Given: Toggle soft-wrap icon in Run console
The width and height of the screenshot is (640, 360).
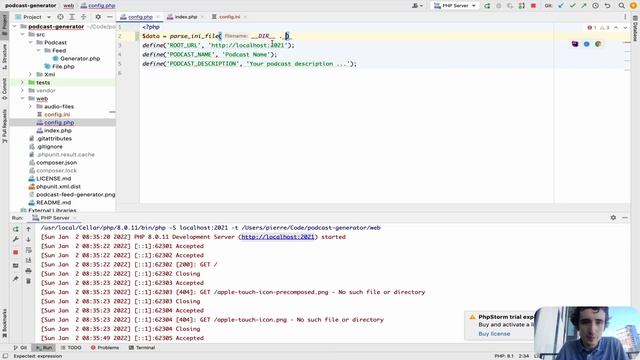Looking at the screenshot, I should 29,250.
